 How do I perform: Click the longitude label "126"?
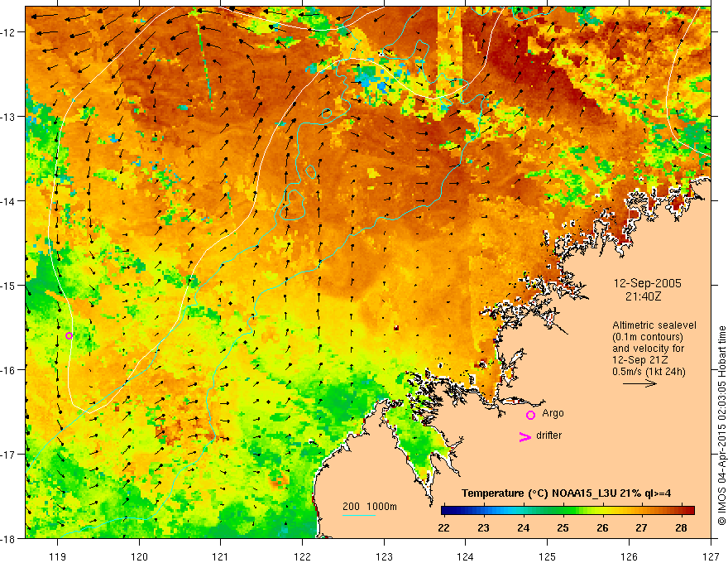[x=629, y=556]
